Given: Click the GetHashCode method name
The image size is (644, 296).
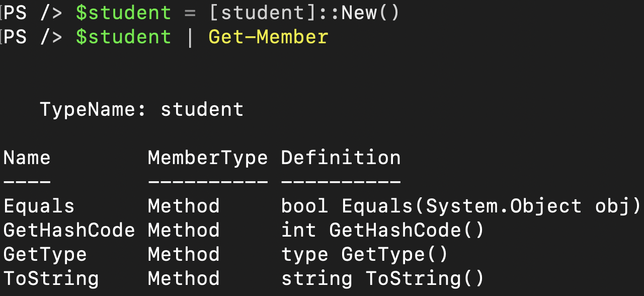Looking at the screenshot, I should coord(69,231).
